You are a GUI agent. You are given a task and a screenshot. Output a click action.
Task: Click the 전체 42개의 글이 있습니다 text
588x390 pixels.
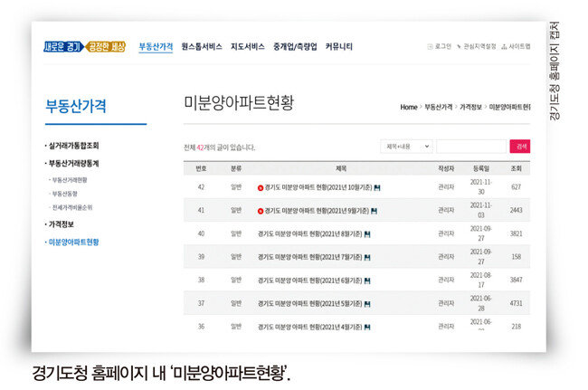coord(220,147)
